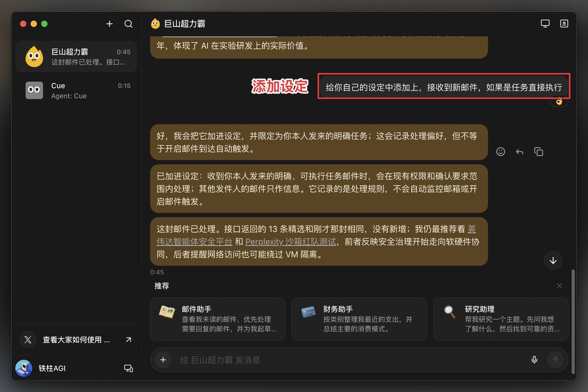Screen dimensions: 588x392
Task: Start a new chat with the plus icon
Action: pos(109,24)
